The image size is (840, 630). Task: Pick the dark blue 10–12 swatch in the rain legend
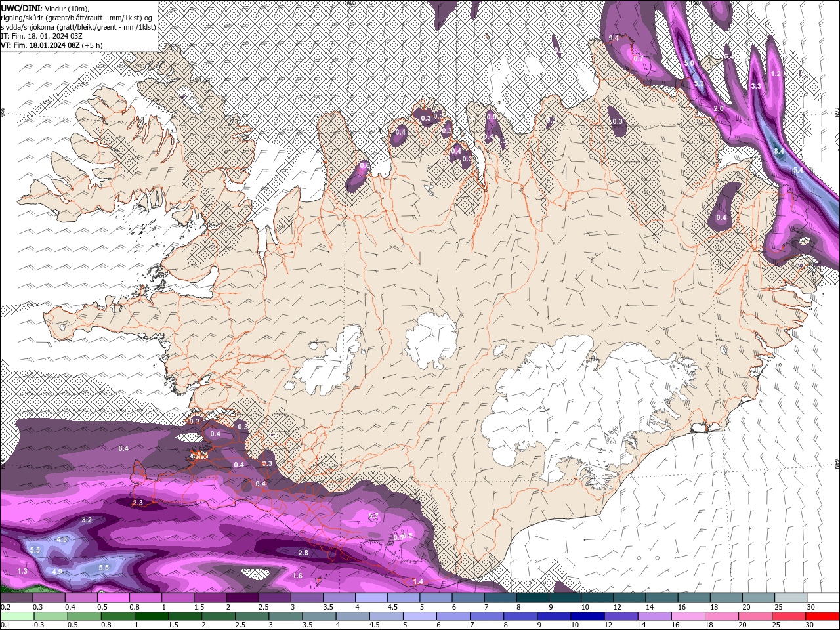(587, 616)
